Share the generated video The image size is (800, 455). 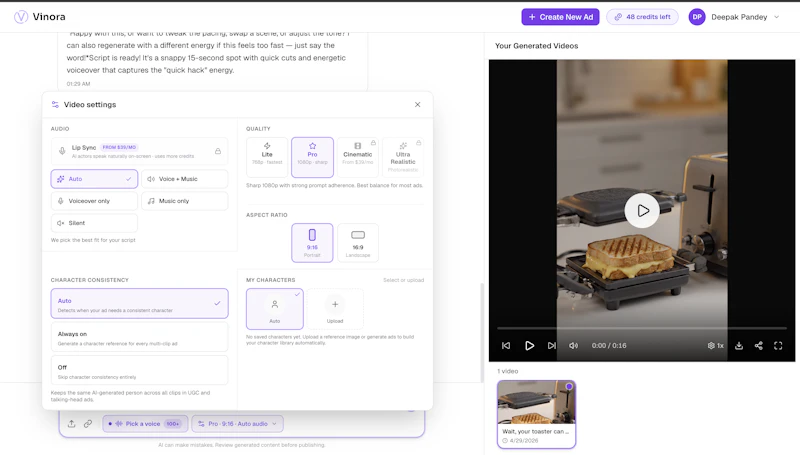(759, 345)
